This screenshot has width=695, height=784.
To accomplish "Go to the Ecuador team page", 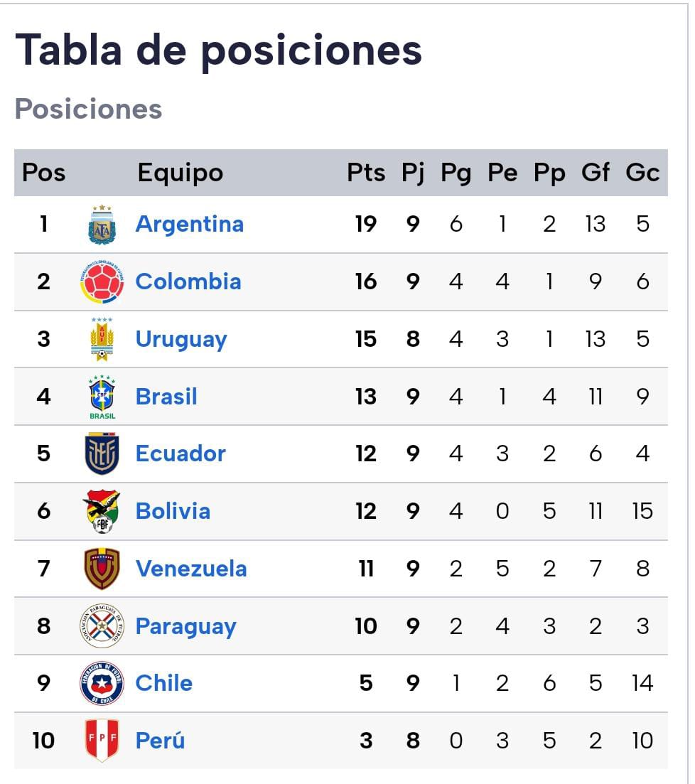I will (181, 454).
